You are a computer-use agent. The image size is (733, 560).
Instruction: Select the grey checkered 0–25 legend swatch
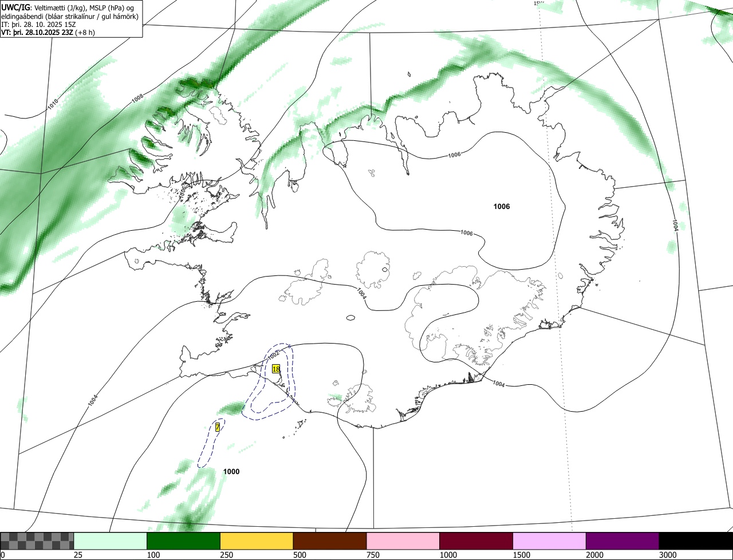(x=37, y=541)
